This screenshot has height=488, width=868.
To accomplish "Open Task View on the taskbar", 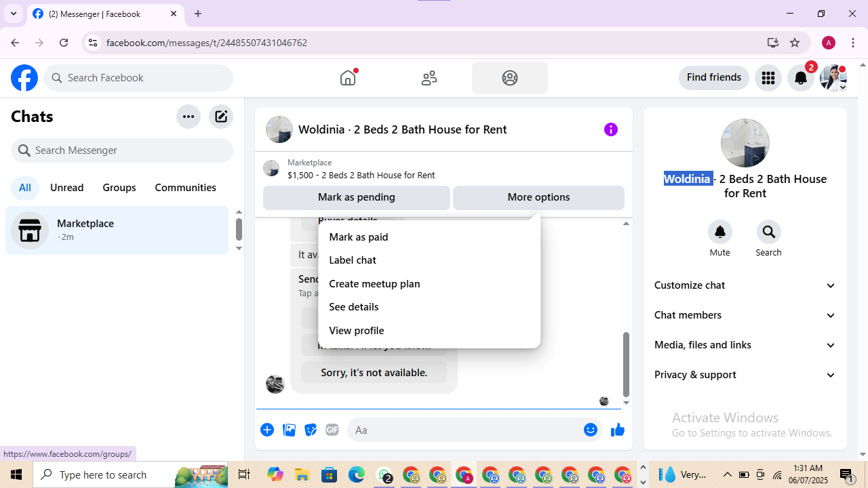I will pyautogui.click(x=244, y=474).
